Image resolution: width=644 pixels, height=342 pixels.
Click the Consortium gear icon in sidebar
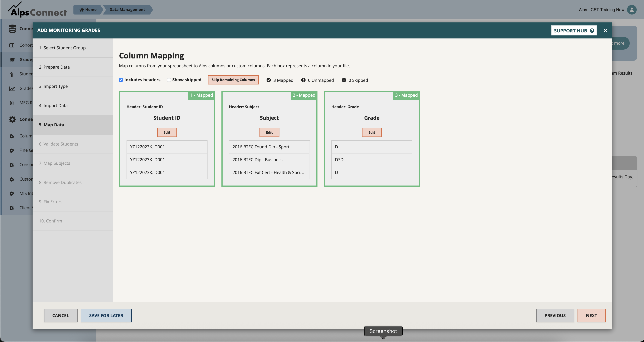click(12, 165)
